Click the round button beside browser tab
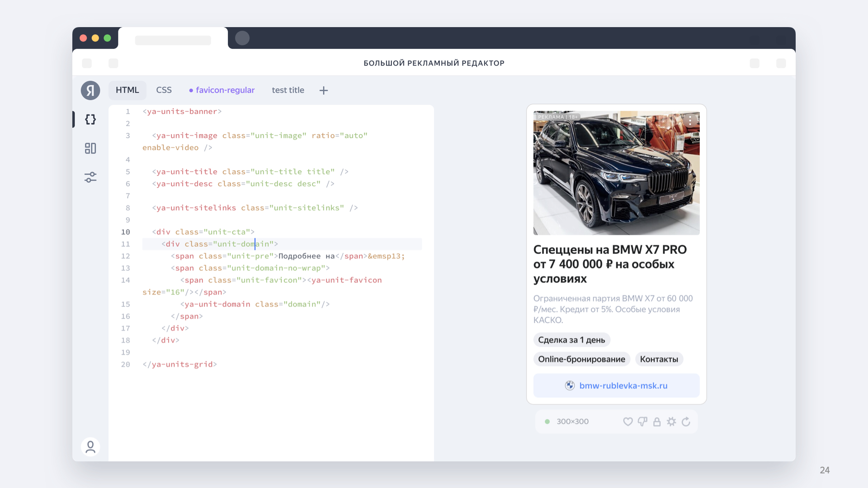The height and width of the screenshot is (488, 868). [242, 38]
